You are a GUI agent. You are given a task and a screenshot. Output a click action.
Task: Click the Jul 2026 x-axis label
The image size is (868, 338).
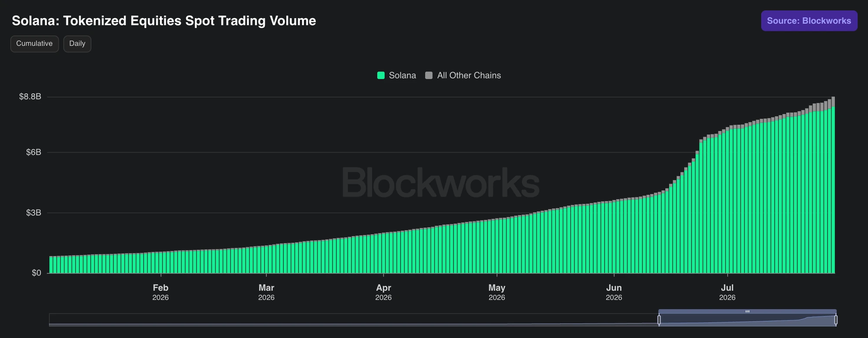[x=727, y=292]
